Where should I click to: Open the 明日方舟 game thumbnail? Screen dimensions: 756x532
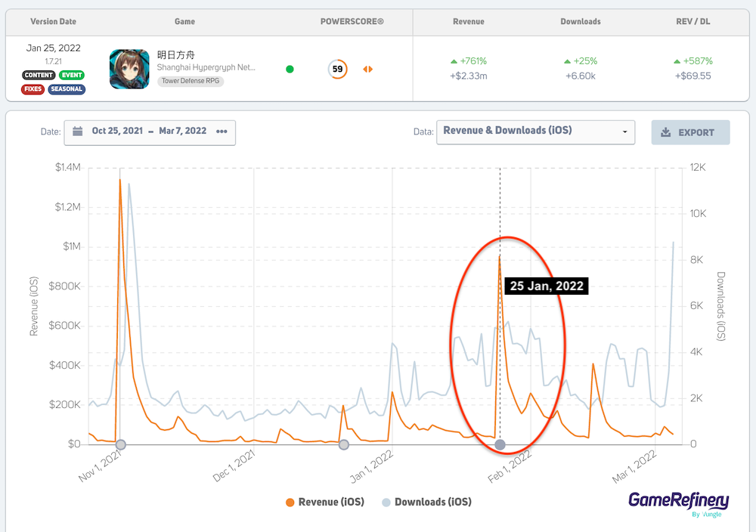(x=129, y=69)
